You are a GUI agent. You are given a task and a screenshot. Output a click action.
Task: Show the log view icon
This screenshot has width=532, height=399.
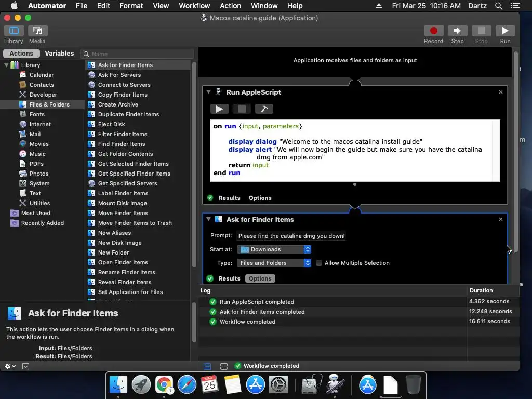click(x=207, y=366)
